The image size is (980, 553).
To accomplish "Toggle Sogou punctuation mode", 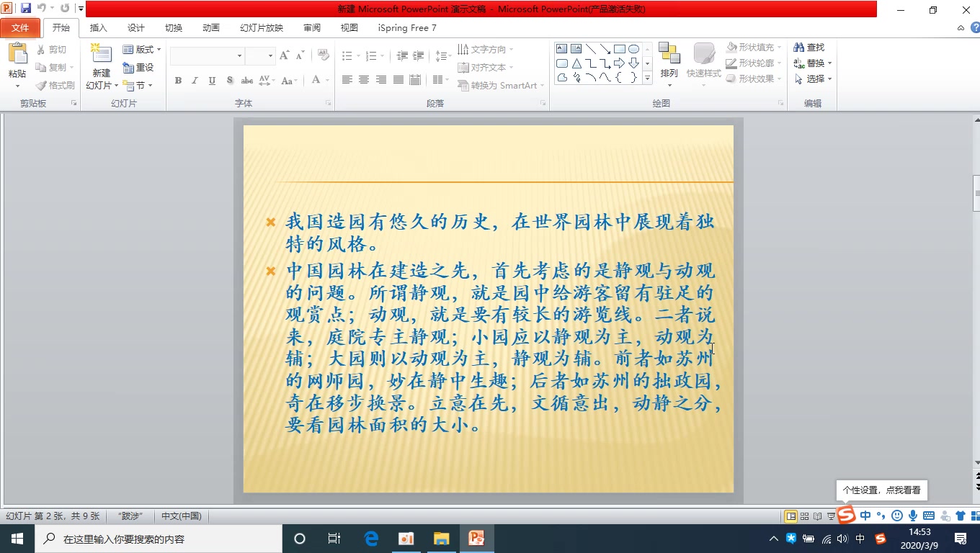I will (x=881, y=516).
